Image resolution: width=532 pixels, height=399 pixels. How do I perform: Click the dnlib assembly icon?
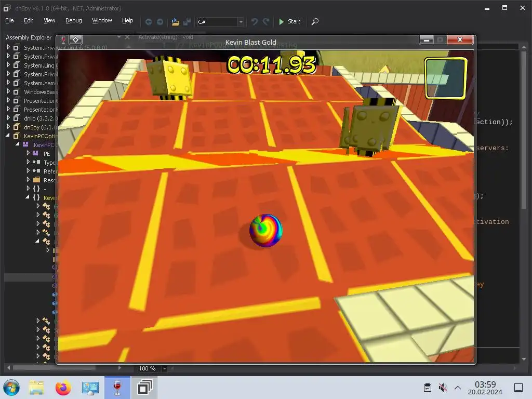17,118
